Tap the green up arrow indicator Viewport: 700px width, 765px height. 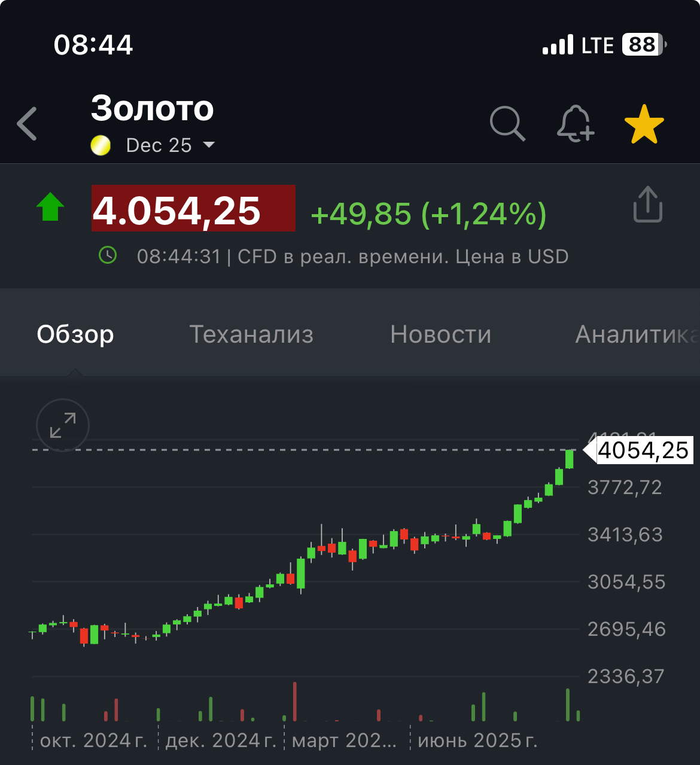click(x=50, y=207)
